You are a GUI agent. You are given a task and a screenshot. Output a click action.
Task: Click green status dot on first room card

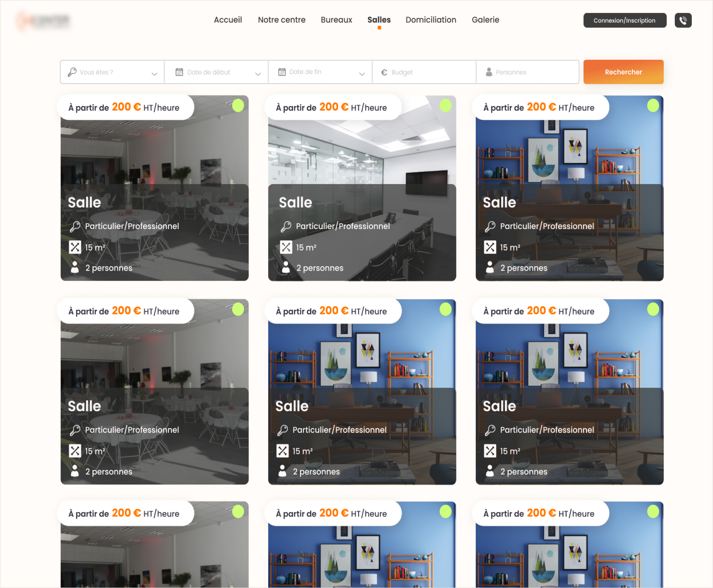[x=238, y=105]
